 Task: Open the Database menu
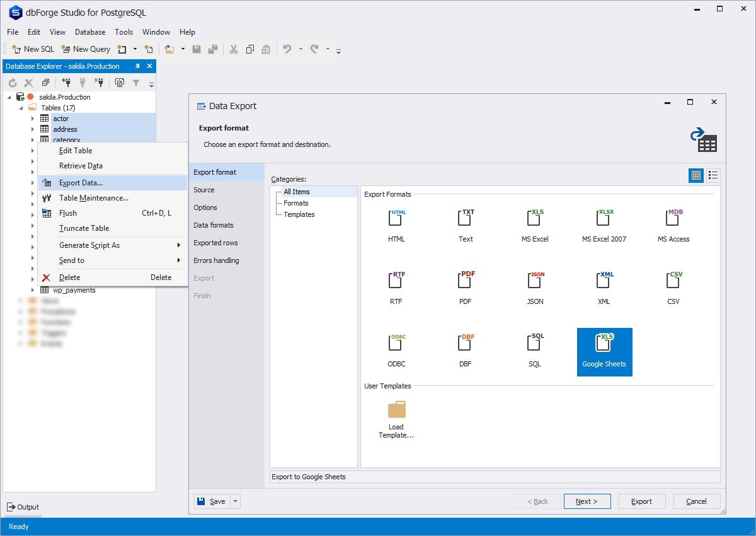89,32
